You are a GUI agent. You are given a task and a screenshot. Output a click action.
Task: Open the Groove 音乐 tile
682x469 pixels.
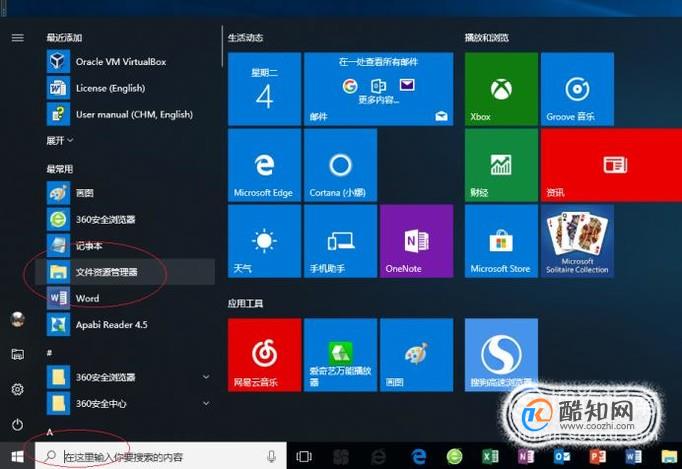click(577, 89)
